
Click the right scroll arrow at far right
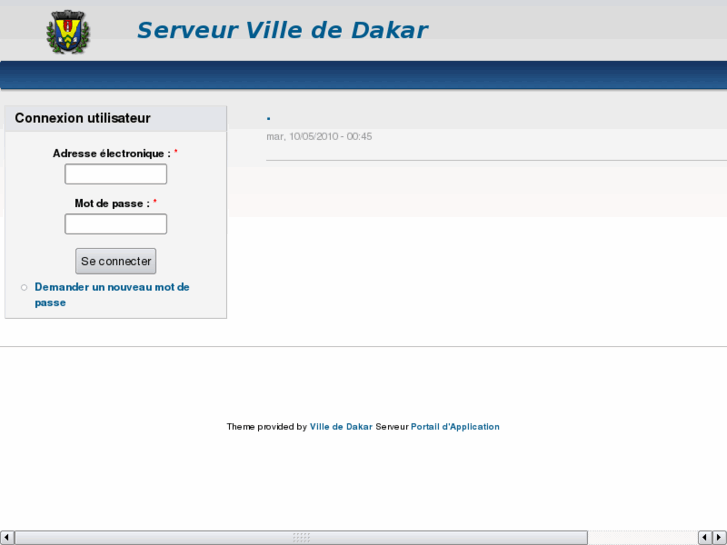(x=719, y=538)
